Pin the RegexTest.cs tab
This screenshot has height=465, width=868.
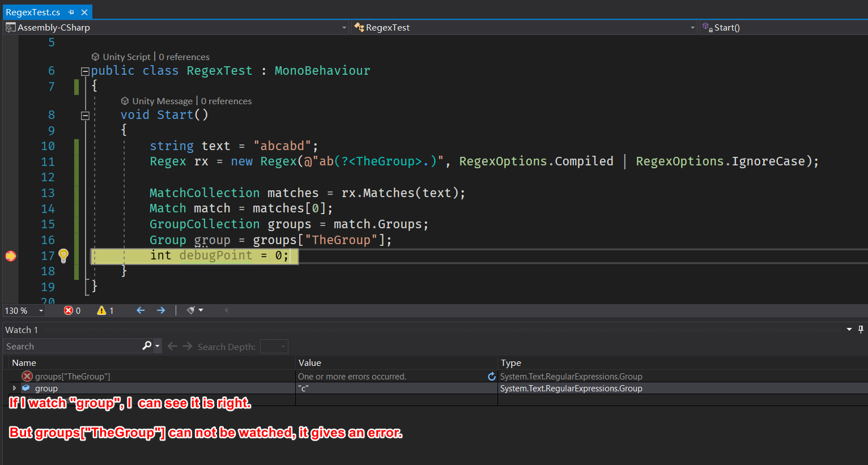(x=71, y=12)
